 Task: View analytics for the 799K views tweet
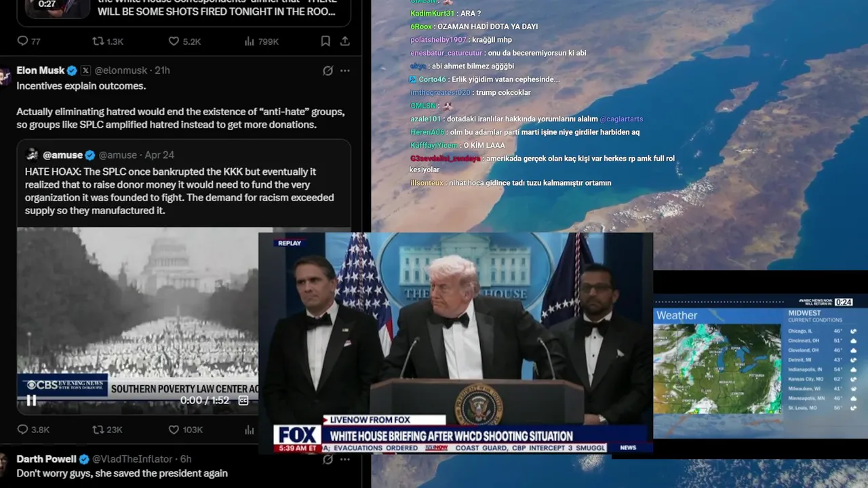pyautogui.click(x=261, y=41)
